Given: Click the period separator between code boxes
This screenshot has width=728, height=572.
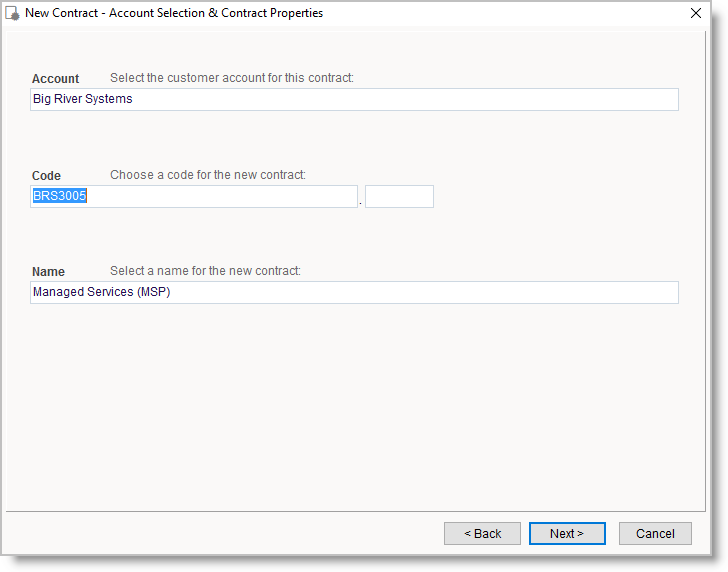Looking at the screenshot, I should (x=361, y=201).
